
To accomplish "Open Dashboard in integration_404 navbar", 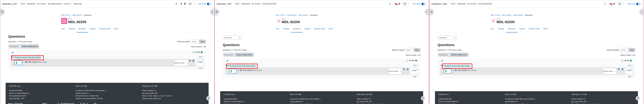I will 246,4.
